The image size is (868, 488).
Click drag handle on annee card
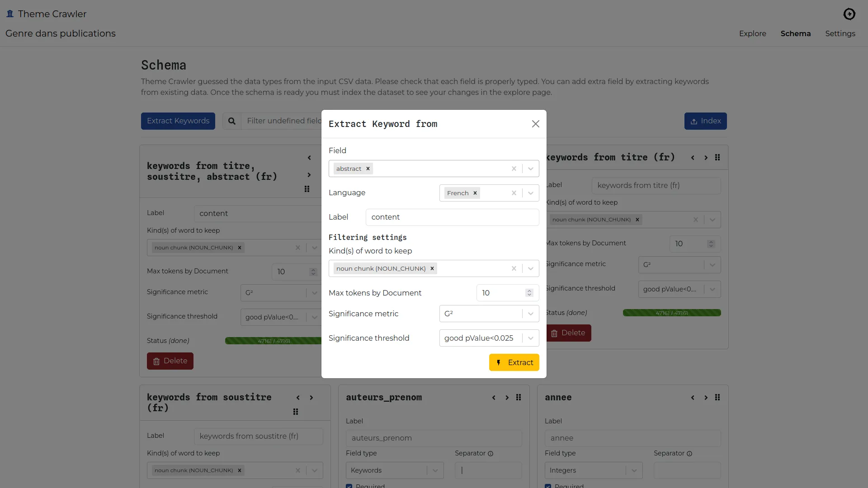tap(717, 398)
